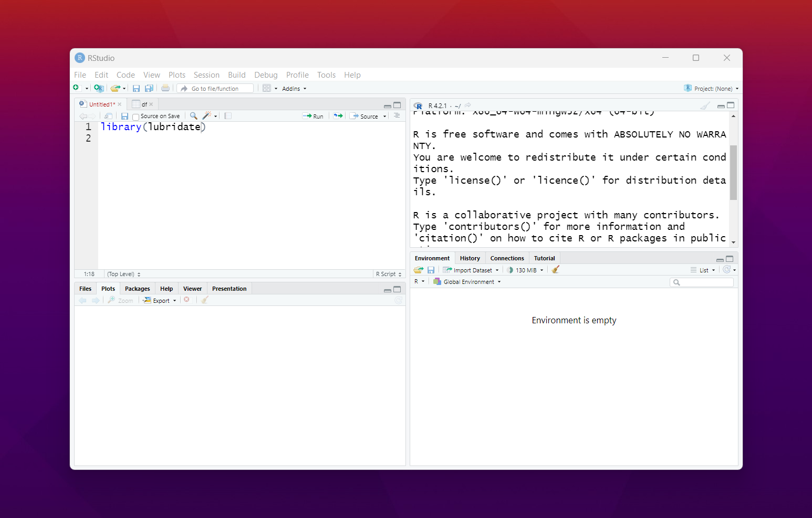
Task: Maximize the console pane
Action: pyautogui.click(x=731, y=105)
